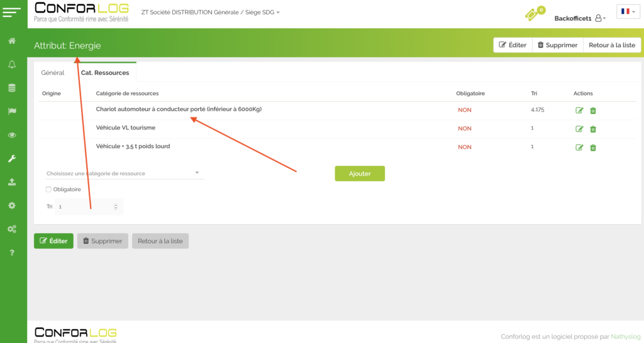Open the notifications bell icon
This screenshot has width=644, height=343.
pyautogui.click(x=12, y=65)
